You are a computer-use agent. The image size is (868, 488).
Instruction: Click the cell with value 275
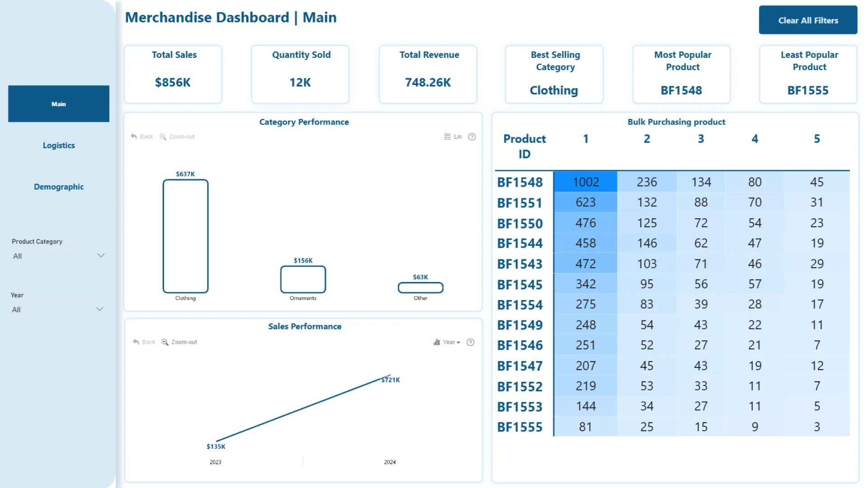586,305
